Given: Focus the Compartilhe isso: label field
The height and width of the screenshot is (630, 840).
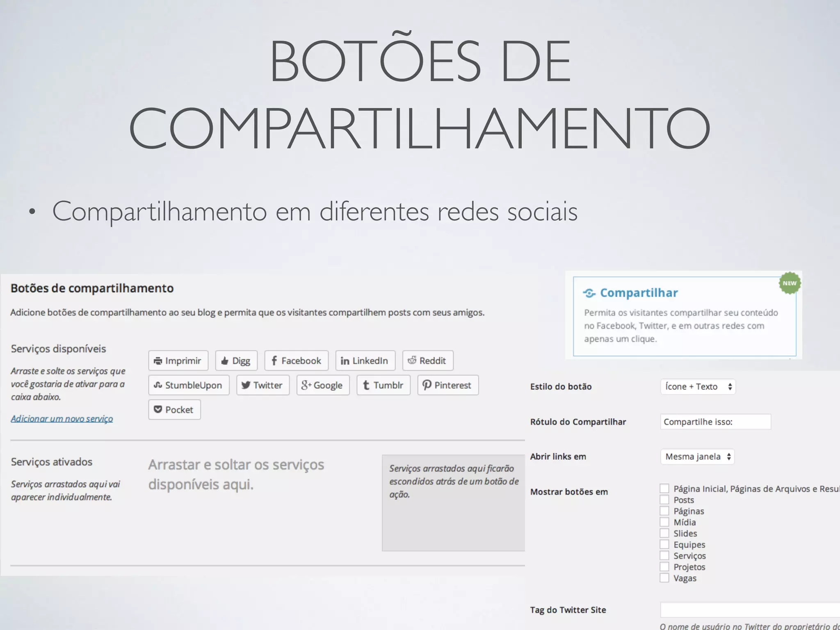Looking at the screenshot, I should [x=716, y=422].
